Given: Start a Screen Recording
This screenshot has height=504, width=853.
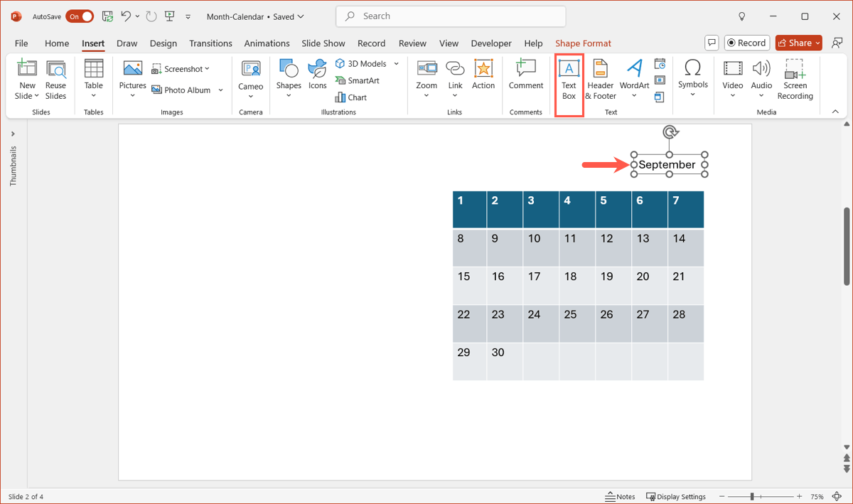Looking at the screenshot, I should (795, 80).
